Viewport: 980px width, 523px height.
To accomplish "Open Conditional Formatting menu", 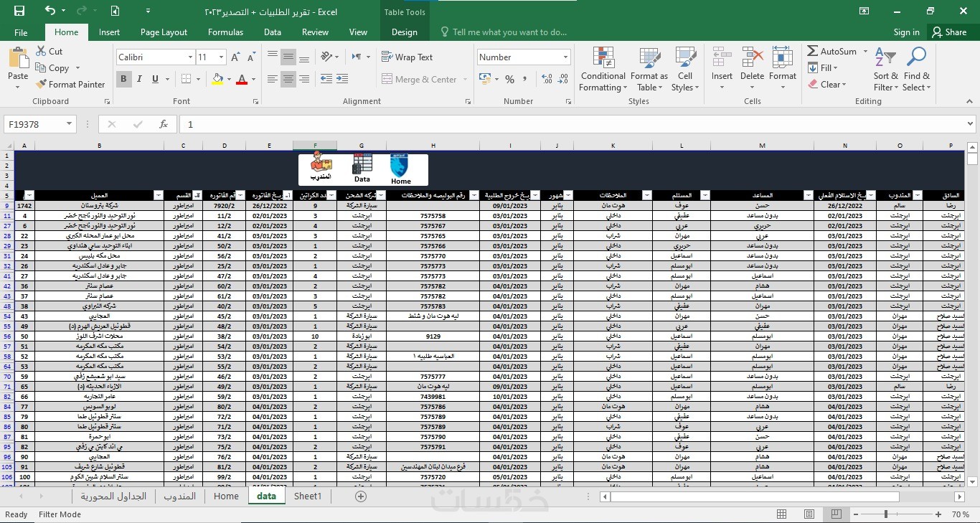I will [x=603, y=70].
